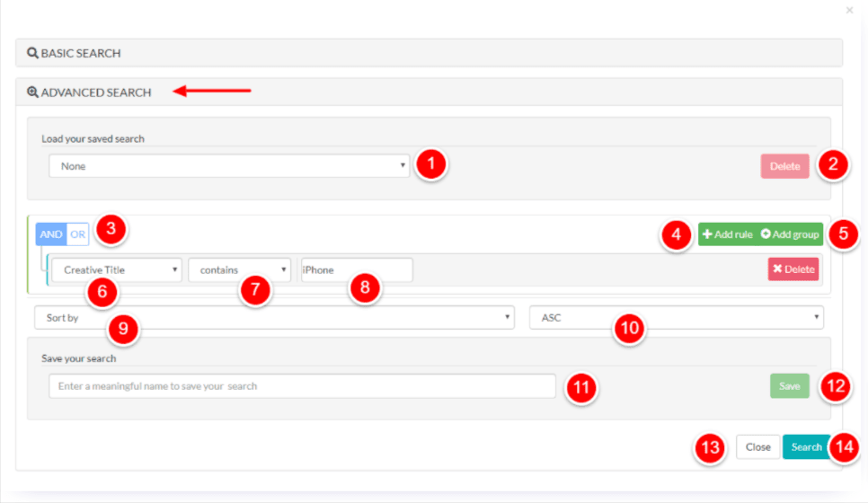
Task: Delete the Creative Title rule
Action: (793, 269)
